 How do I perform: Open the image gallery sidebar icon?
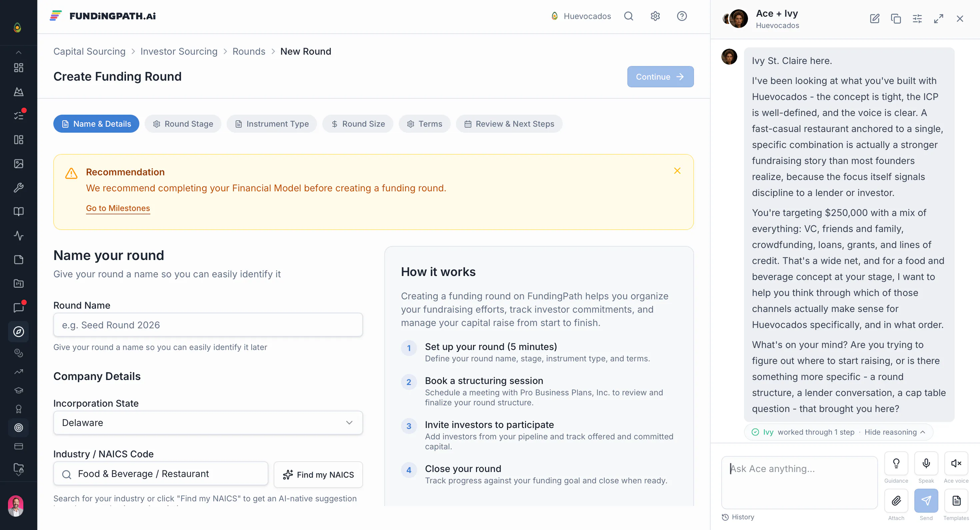[18, 164]
